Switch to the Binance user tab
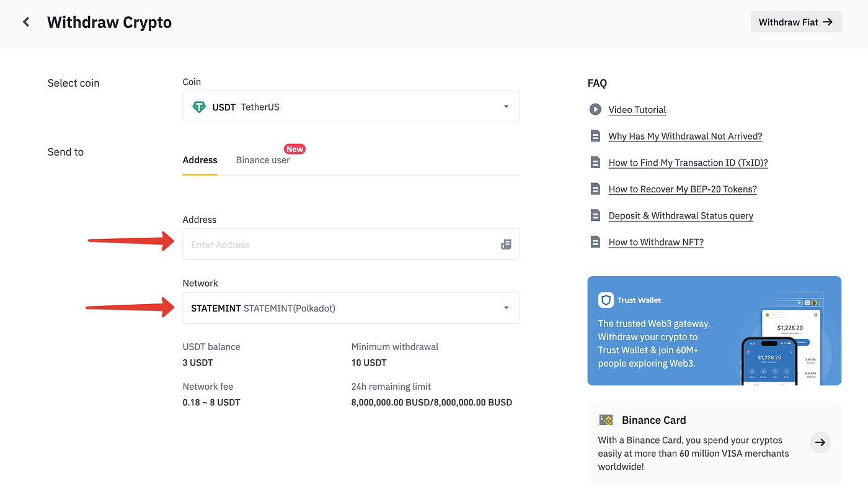Viewport: 868px width, 494px height. tap(263, 160)
